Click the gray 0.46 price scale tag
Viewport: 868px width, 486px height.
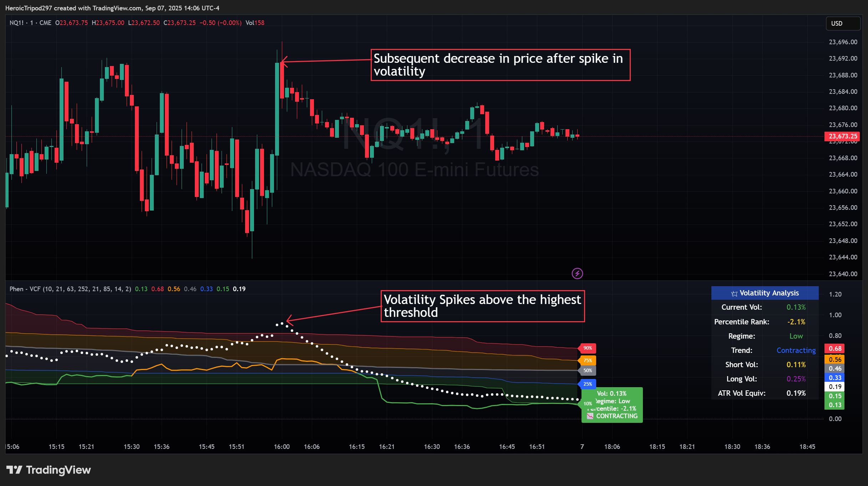(834, 369)
